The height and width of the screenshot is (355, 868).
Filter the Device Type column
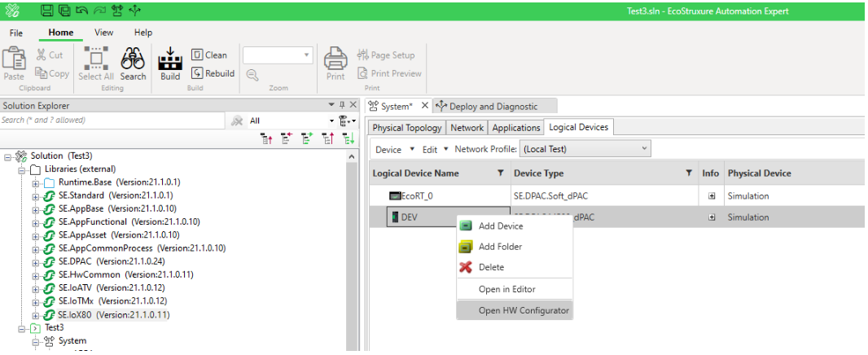click(x=689, y=173)
